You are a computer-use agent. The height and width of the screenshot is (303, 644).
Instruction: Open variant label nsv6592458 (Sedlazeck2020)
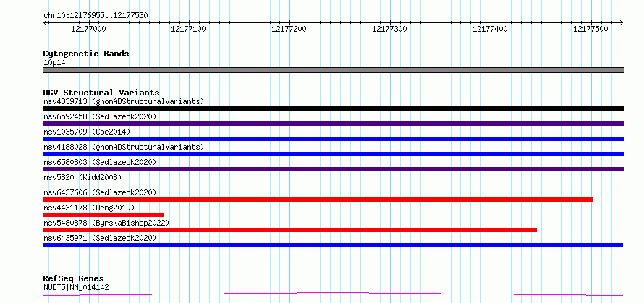click(100, 116)
